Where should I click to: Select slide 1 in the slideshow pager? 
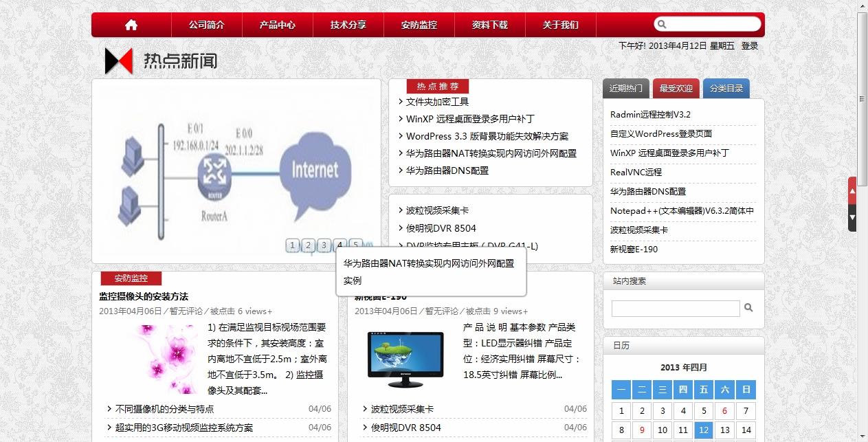(292, 245)
